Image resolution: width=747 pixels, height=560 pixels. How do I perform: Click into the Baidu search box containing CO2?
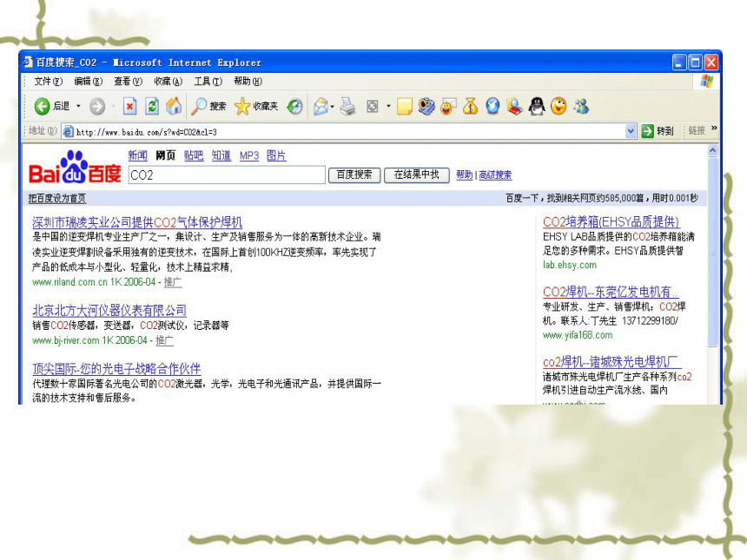pos(227,175)
